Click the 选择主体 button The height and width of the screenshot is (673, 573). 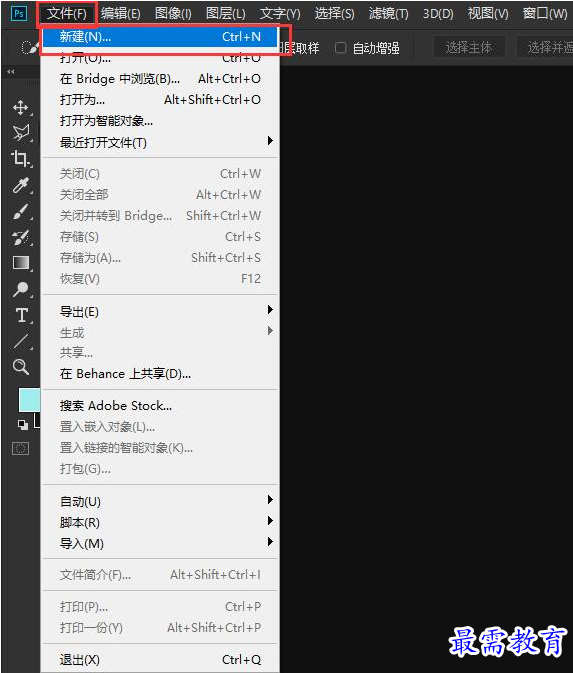coord(469,47)
